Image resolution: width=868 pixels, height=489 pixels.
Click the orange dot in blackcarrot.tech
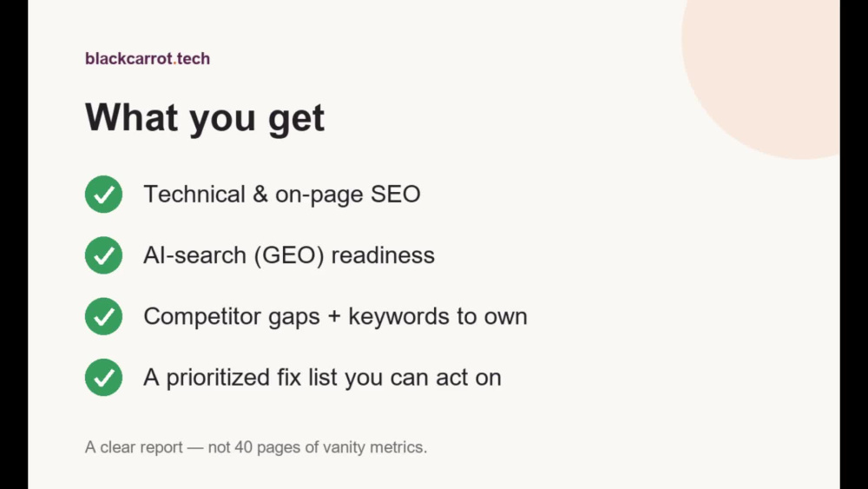(x=175, y=63)
